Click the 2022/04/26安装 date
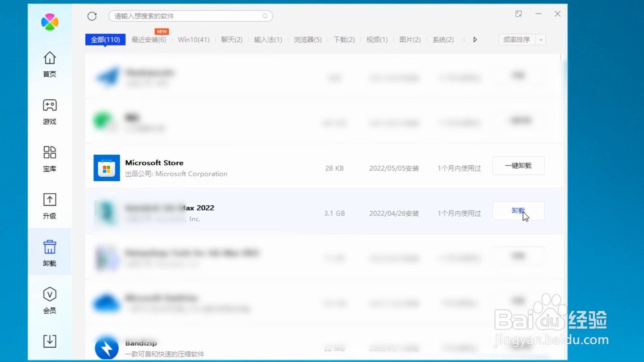This screenshot has height=362, width=644. point(394,213)
